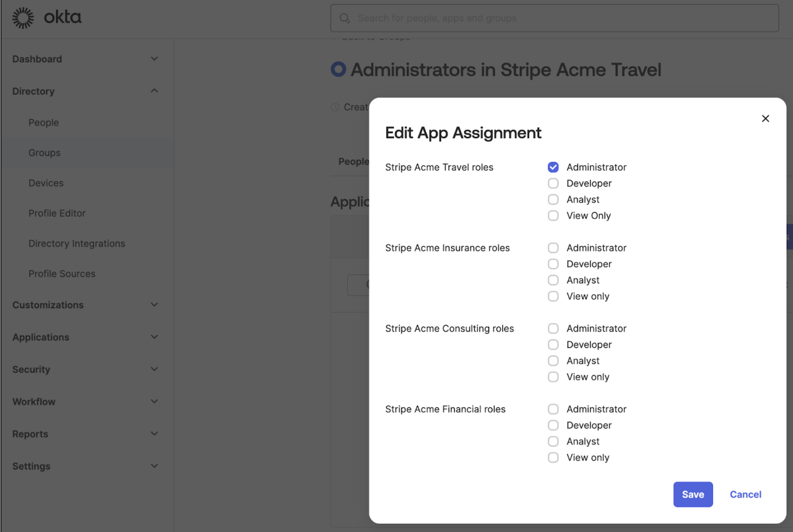The image size is (793, 532).
Task: Check View Only under Stripe Acme Travel roles
Action: click(x=553, y=216)
